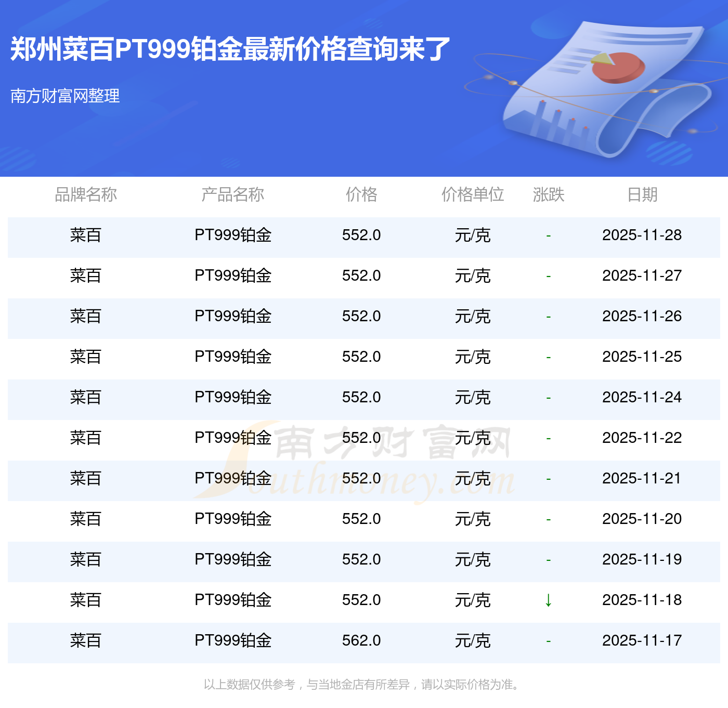The image size is (728, 708).
Task: Click the price 552.0 in the 2025-11-18 row
Action: (361, 600)
